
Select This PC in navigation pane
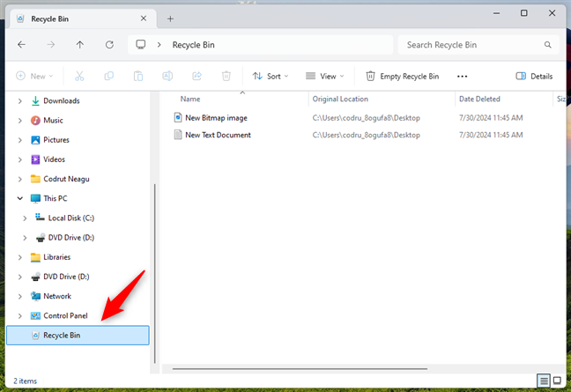[x=56, y=198]
